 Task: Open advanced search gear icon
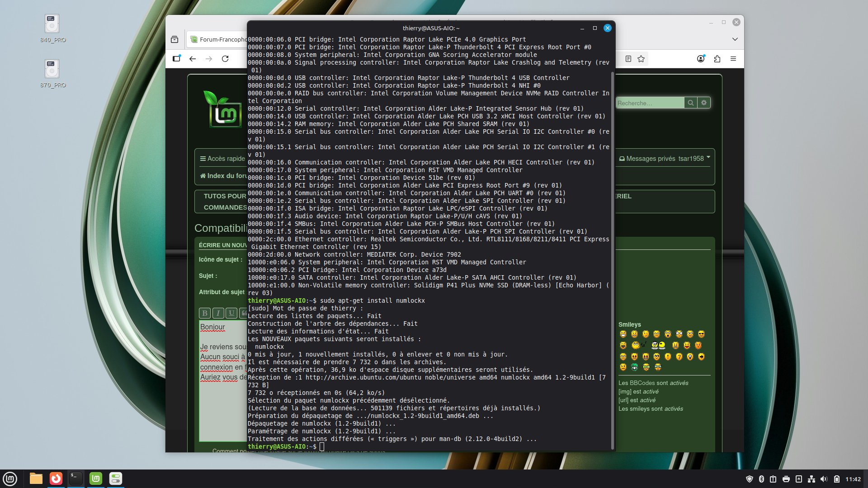click(x=704, y=103)
